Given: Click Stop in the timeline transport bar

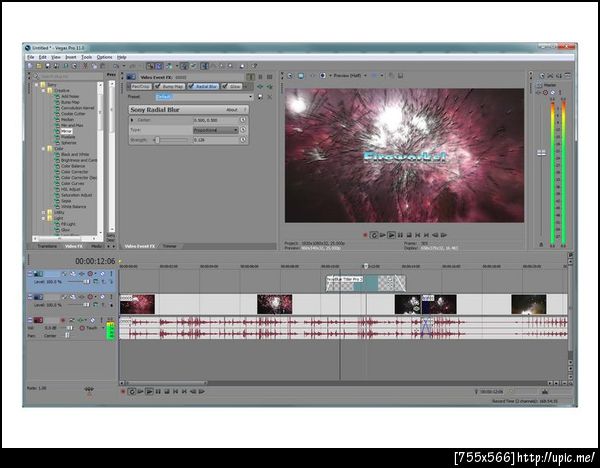Looking at the screenshot, I should pyautogui.click(x=167, y=391).
